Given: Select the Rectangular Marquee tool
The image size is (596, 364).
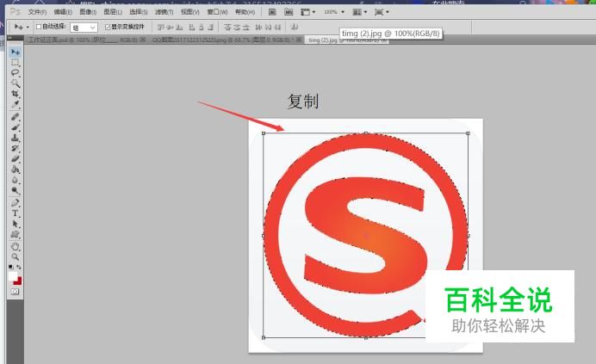Looking at the screenshot, I should tap(16, 62).
